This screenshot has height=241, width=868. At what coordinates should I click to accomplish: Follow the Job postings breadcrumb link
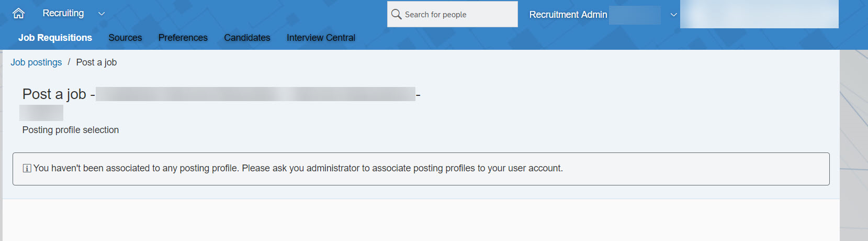pos(36,62)
